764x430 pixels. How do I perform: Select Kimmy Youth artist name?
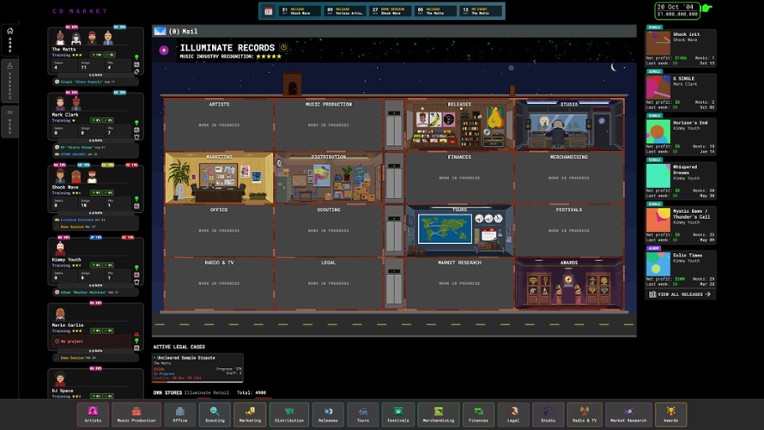(66, 260)
